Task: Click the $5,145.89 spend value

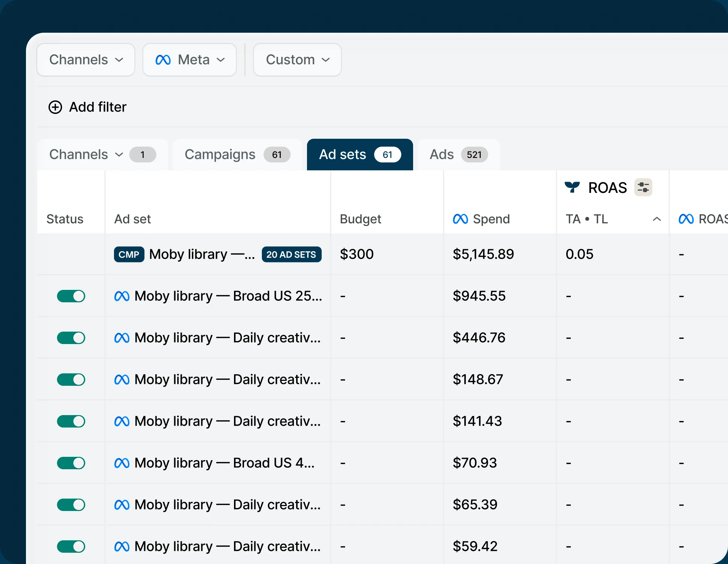Action: coord(483,255)
